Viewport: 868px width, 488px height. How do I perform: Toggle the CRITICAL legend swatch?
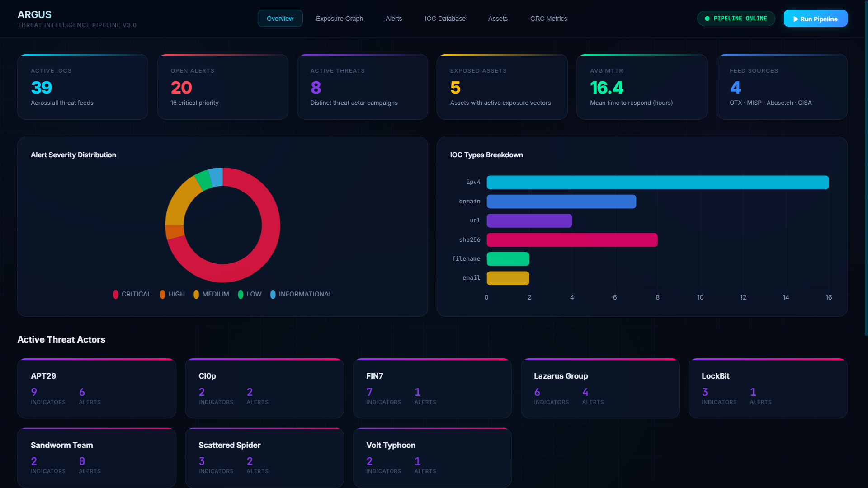116,294
